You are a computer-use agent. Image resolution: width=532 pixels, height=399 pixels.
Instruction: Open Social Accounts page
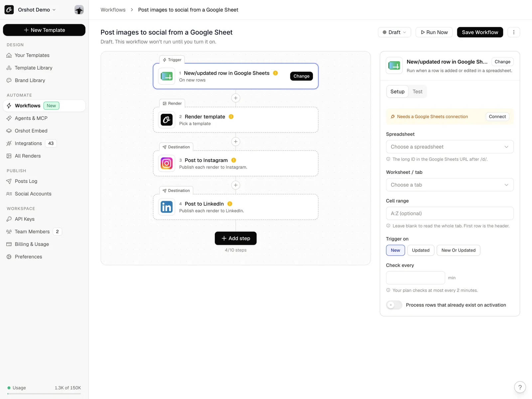tap(44, 194)
